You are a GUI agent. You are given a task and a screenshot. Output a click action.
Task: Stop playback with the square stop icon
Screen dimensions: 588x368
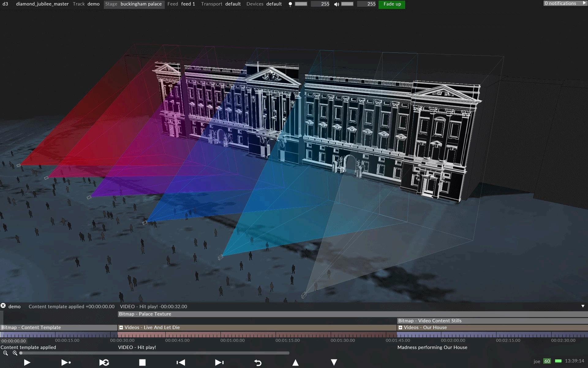click(142, 362)
